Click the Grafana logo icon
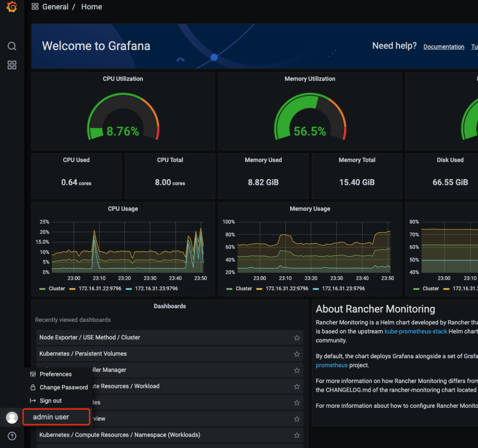 tap(12, 7)
